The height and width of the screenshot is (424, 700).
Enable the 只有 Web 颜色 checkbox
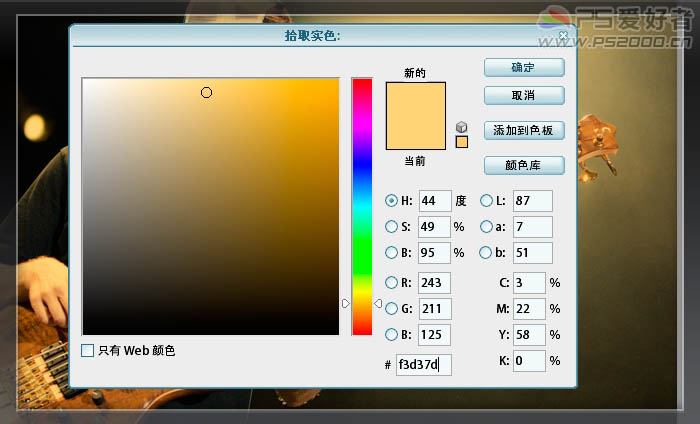(88, 350)
